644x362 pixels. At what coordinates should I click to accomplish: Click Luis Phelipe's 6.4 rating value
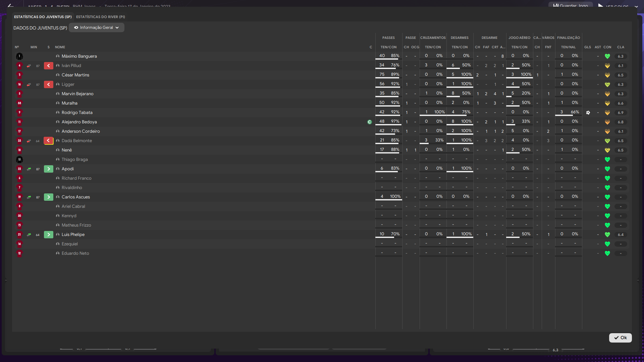click(x=621, y=235)
